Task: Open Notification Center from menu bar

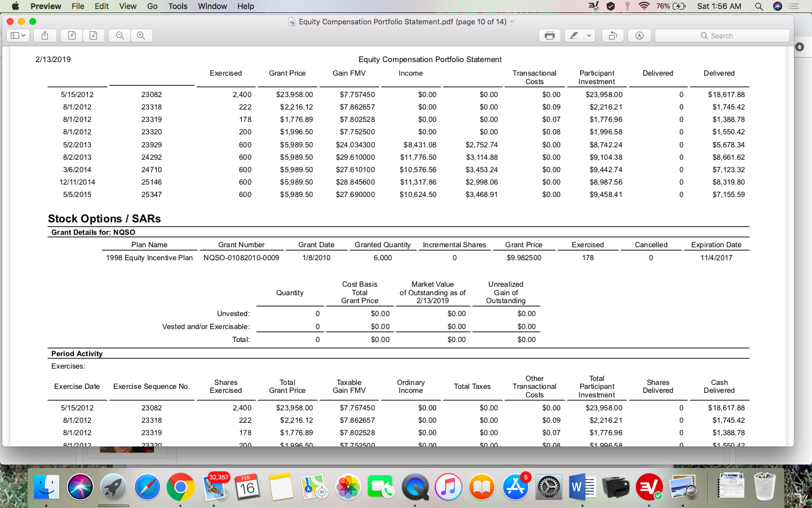Action: tap(794, 6)
